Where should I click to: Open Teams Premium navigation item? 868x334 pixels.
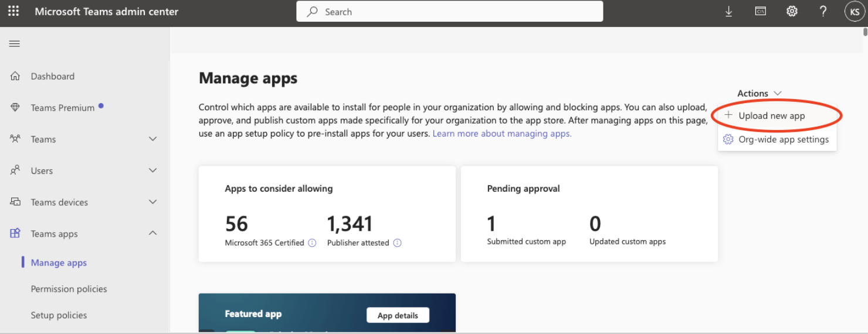point(63,108)
